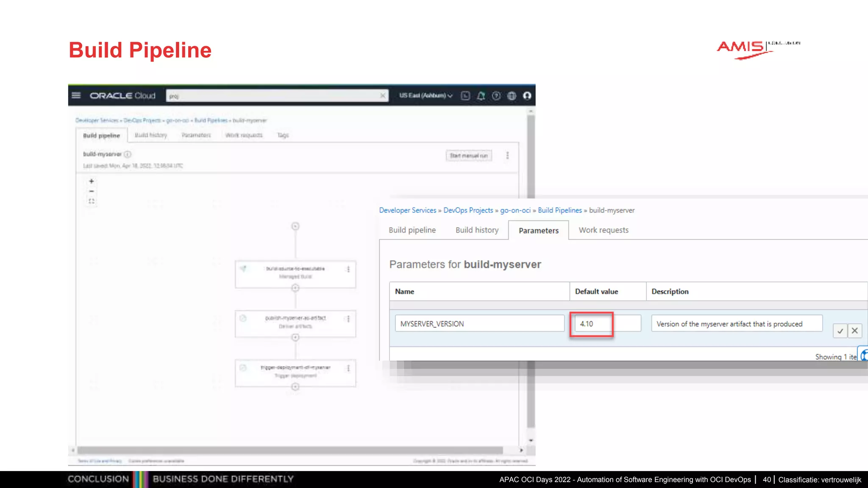Add stage after trigger-deployment-of-myserver plus node
The height and width of the screenshot is (488, 868).
tap(295, 387)
